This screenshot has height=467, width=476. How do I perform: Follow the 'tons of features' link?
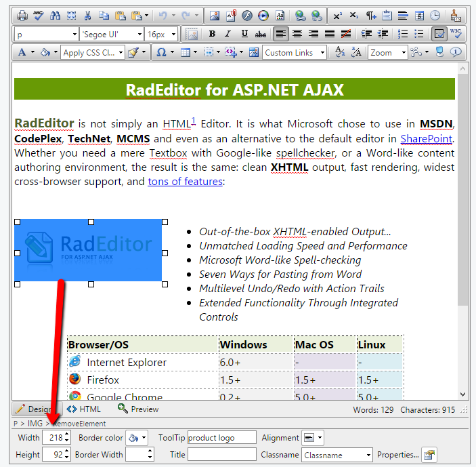tap(185, 182)
